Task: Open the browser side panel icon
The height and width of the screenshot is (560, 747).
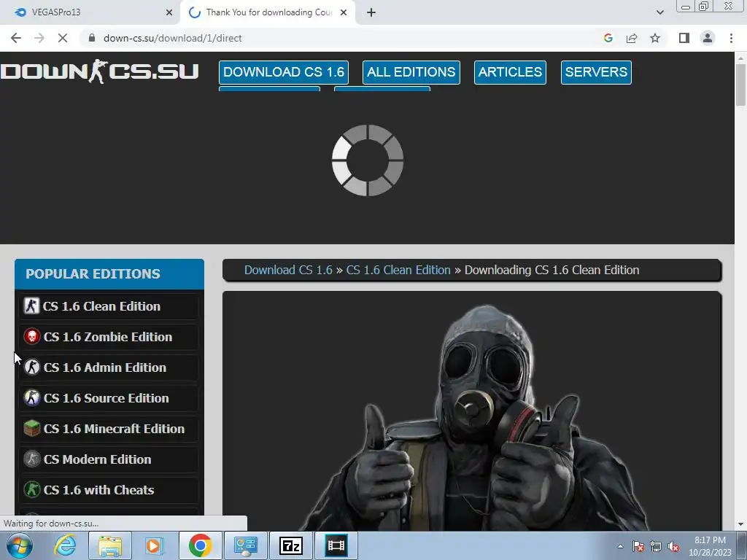Action: 684,38
